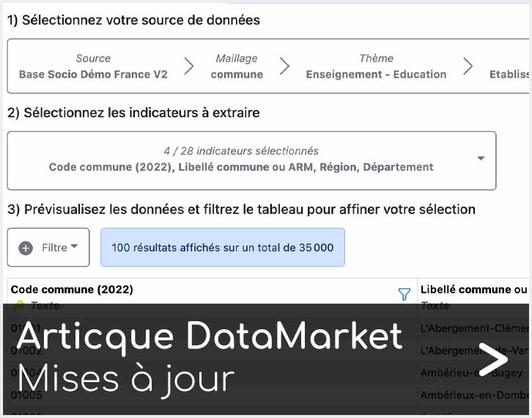532x418 pixels.
Task: Click the Code commune (2022) column header
Action: tap(72, 290)
